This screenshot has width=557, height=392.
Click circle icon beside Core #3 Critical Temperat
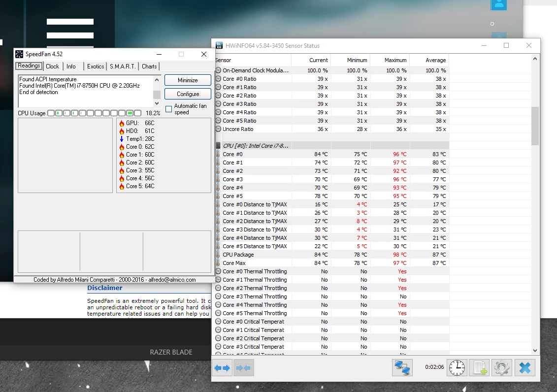(x=219, y=347)
